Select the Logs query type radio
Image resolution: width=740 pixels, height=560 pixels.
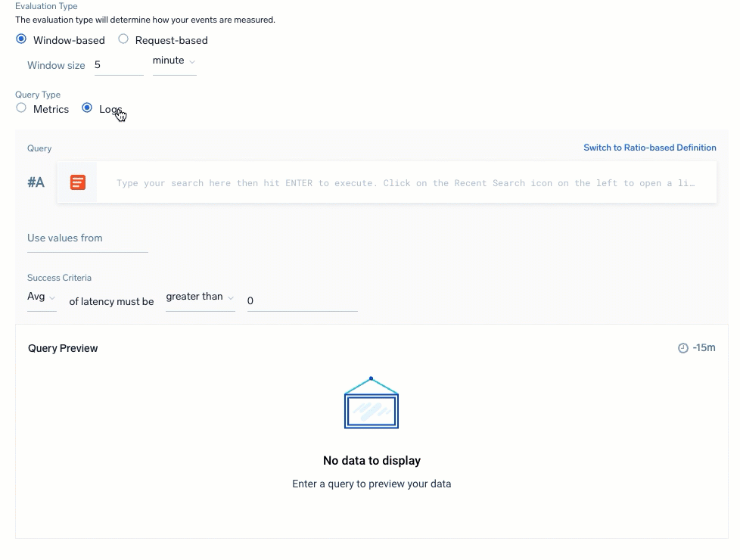click(x=87, y=107)
